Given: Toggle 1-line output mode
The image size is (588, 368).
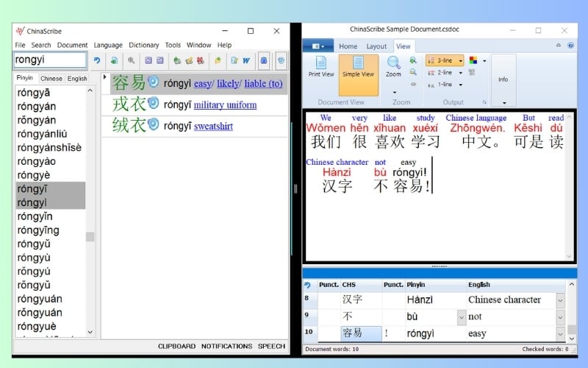Looking at the screenshot, I should tap(441, 85).
